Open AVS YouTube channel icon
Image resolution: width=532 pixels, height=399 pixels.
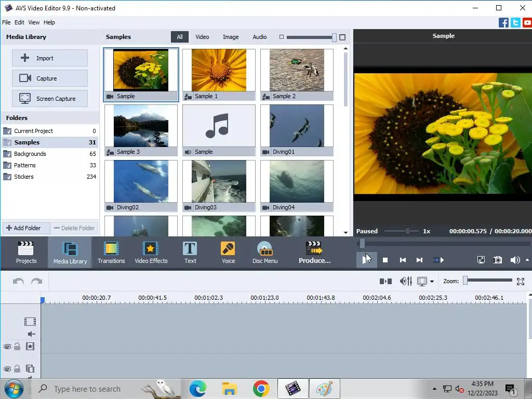(527, 23)
